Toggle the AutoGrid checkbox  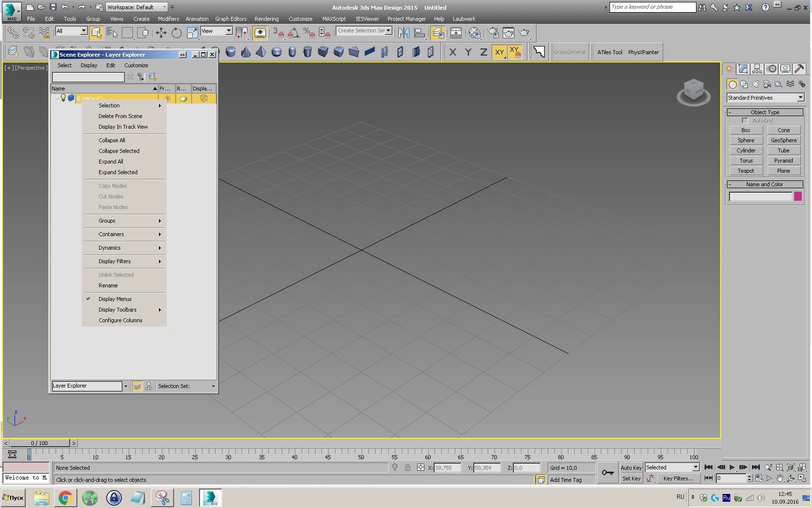745,121
